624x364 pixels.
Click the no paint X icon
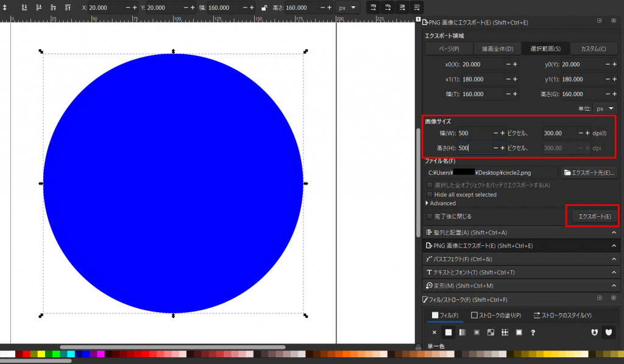434,332
